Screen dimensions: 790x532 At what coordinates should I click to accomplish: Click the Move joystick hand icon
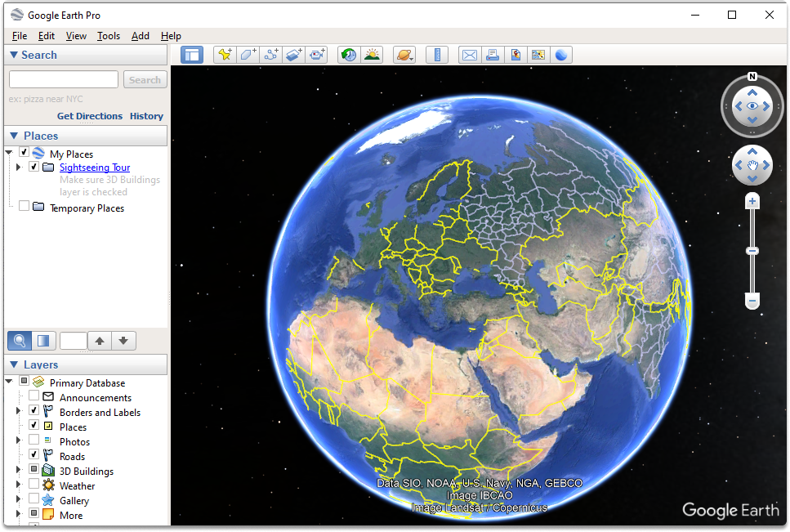pos(752,165)
